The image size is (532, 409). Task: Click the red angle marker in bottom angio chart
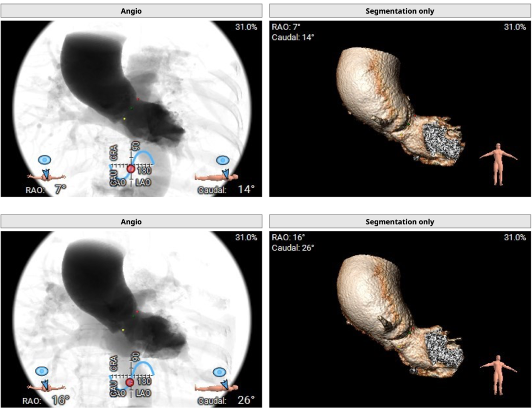point(130,382)
